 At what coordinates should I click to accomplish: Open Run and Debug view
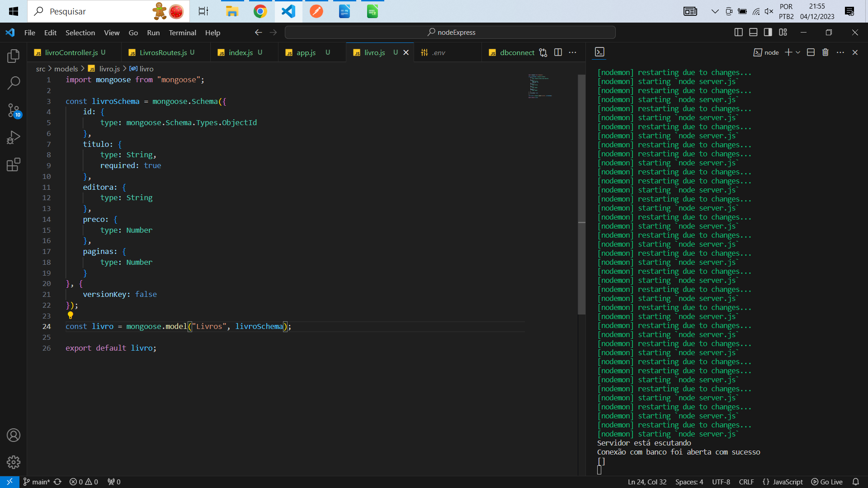14,137
